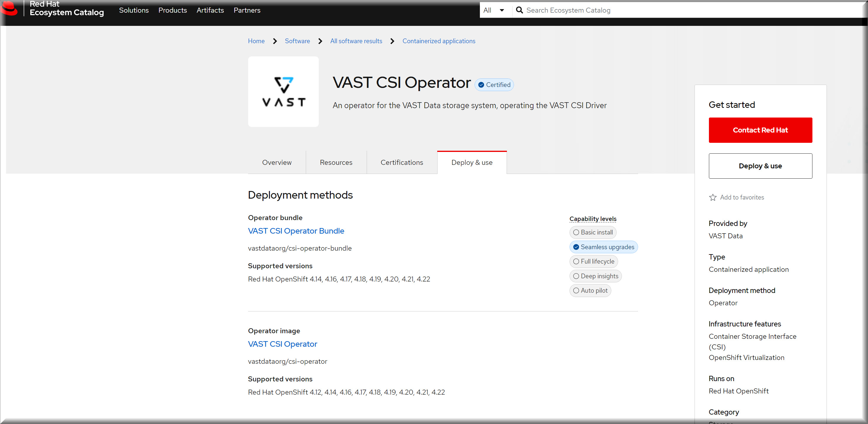The width and height of the screenshot is (868, 424).
Task: Open the Artifacts menu
Action: click(210, 11)
